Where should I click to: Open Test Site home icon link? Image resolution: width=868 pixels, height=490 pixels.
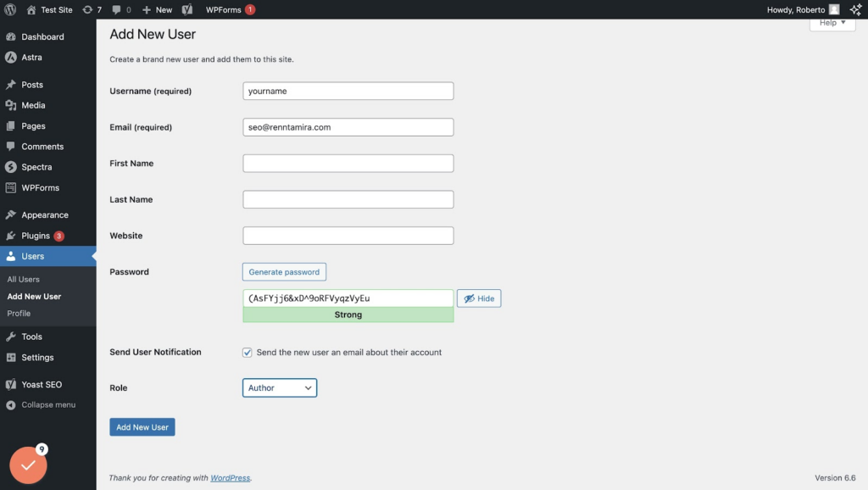31,9
